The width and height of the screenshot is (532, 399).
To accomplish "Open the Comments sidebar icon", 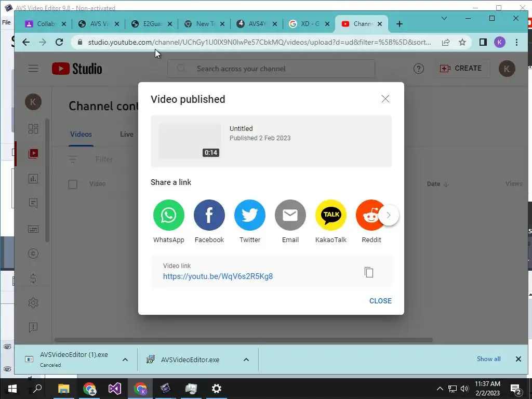I will (x=33, y=203).
